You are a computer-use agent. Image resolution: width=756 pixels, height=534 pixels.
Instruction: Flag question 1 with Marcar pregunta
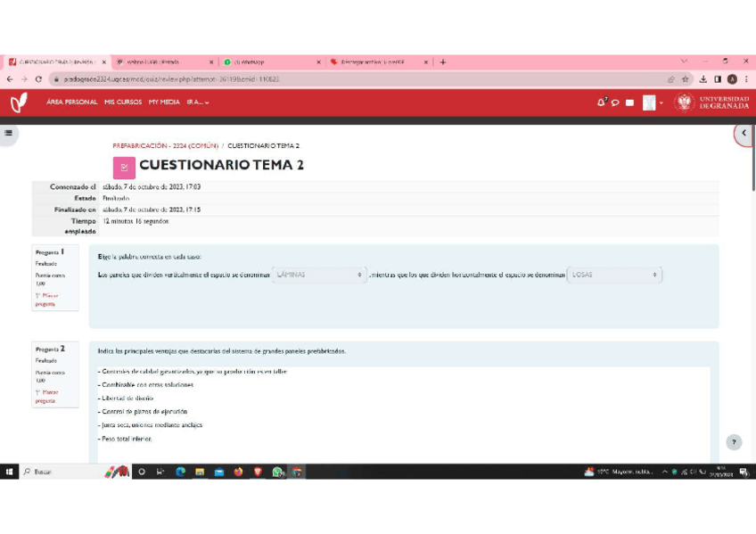click(x=46, y=300)
